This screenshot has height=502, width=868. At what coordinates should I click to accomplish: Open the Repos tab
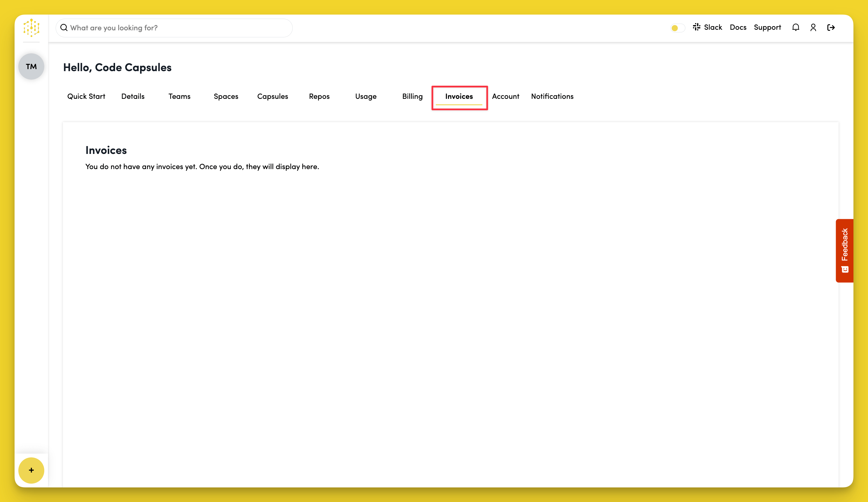pyautogui.click(x=319, y=96)
